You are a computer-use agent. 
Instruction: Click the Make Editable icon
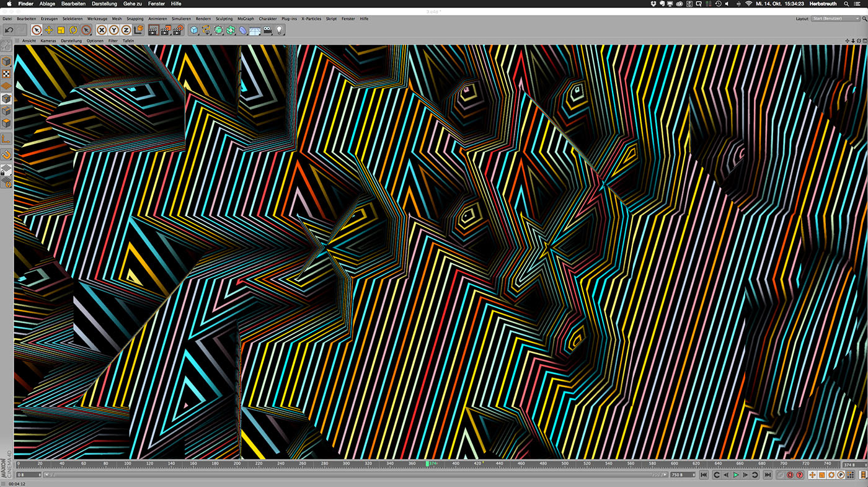pos(7,45)
